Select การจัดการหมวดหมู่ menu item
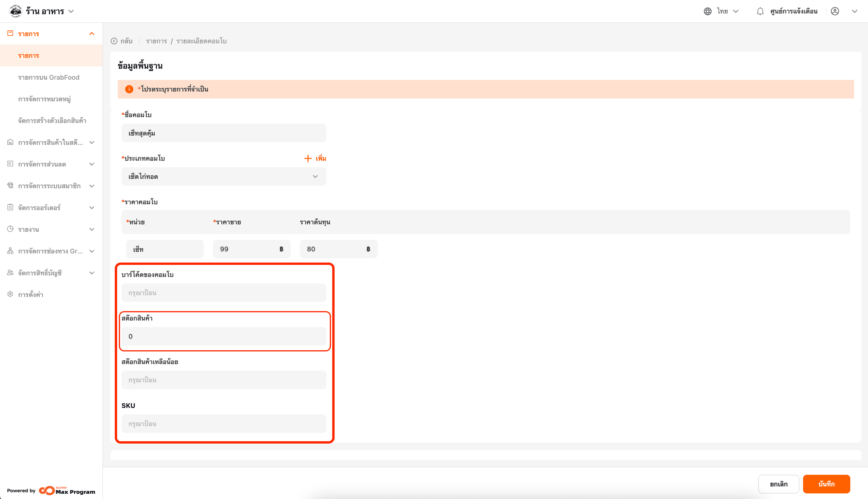 44,99
